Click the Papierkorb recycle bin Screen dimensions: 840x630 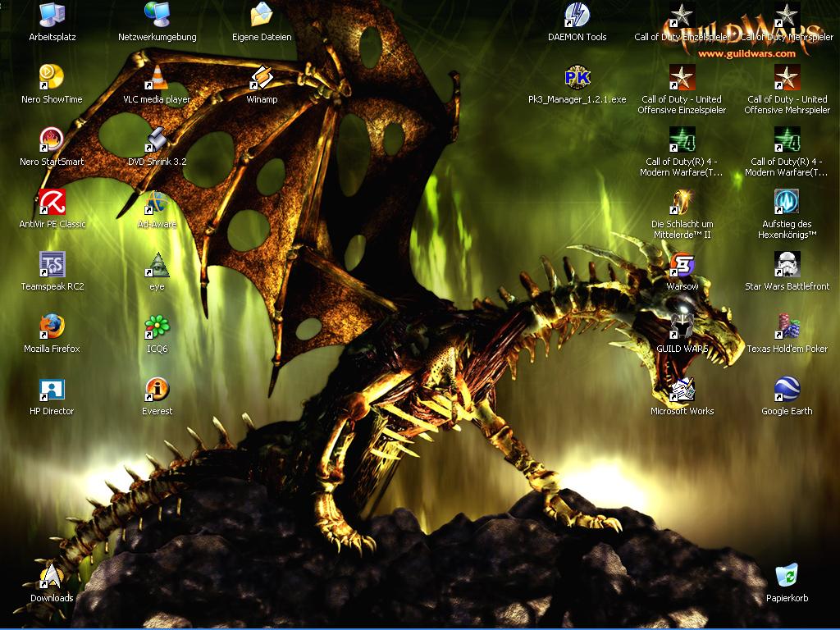click(x=787, y=576)
